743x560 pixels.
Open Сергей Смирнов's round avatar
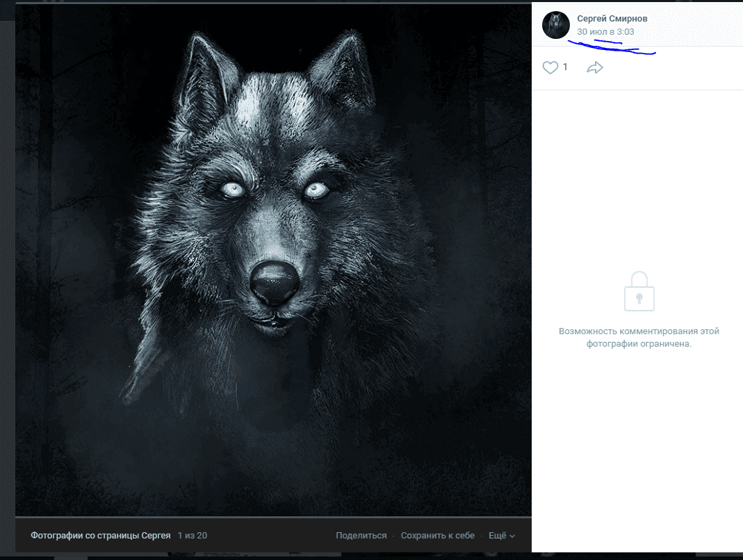556,25
